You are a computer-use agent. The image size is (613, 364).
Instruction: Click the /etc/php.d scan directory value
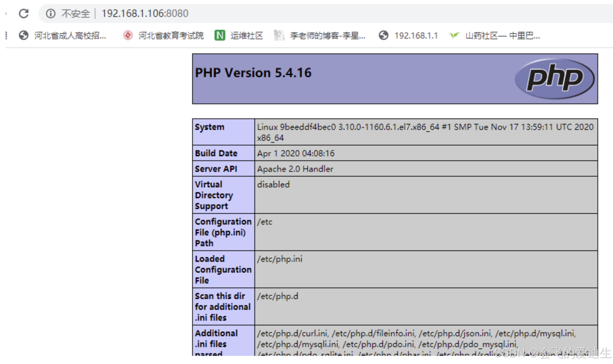[x=277, y=296]
